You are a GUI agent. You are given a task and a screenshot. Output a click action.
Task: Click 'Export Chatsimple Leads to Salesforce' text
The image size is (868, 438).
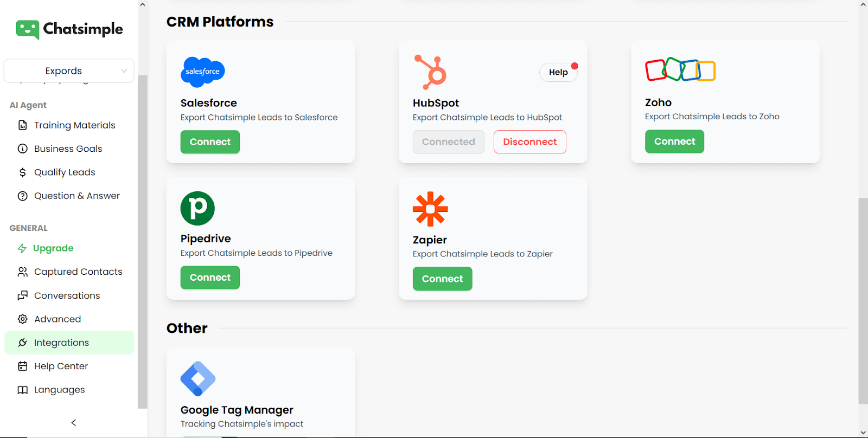coord(259,117)
